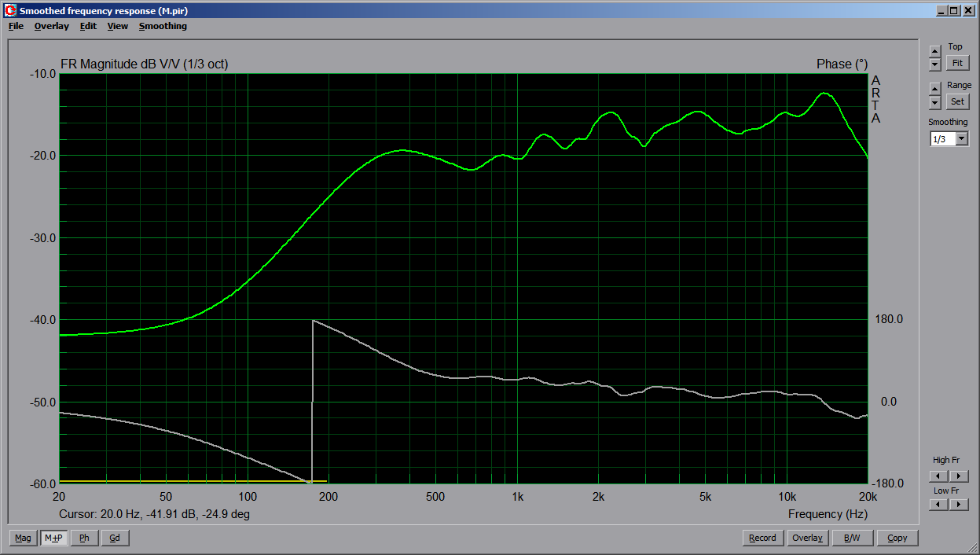Click the Copy button

[897, 538]
